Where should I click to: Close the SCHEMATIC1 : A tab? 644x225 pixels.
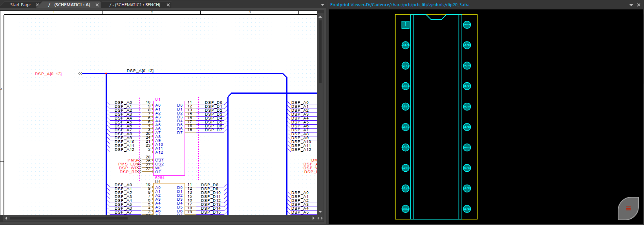(x=97, y=5)
